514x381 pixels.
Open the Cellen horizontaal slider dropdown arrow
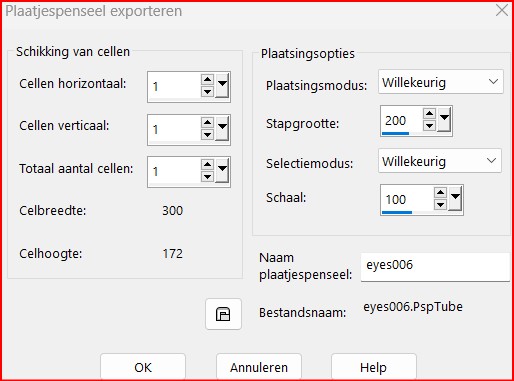[222, 85]
